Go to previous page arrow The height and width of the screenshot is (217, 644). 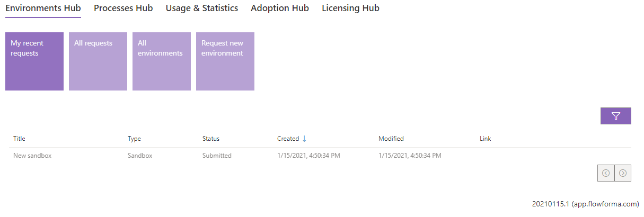[x=606, y=173]
